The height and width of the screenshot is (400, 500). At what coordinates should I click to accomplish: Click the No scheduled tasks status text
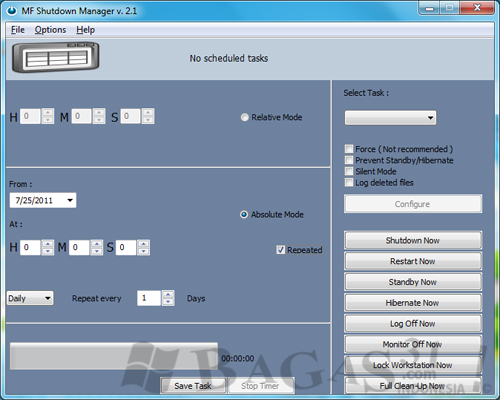click(x=229, y=58)
